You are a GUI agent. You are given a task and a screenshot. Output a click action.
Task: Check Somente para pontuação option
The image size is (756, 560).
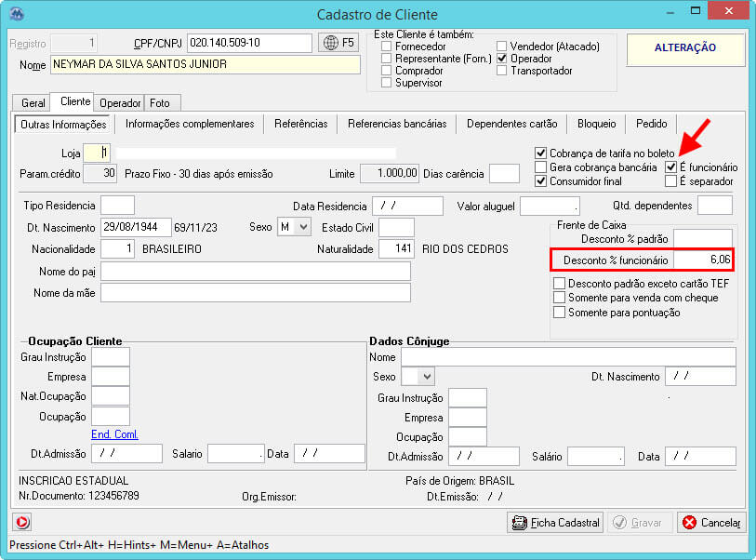pyautogui.click(x=559, y=312)
